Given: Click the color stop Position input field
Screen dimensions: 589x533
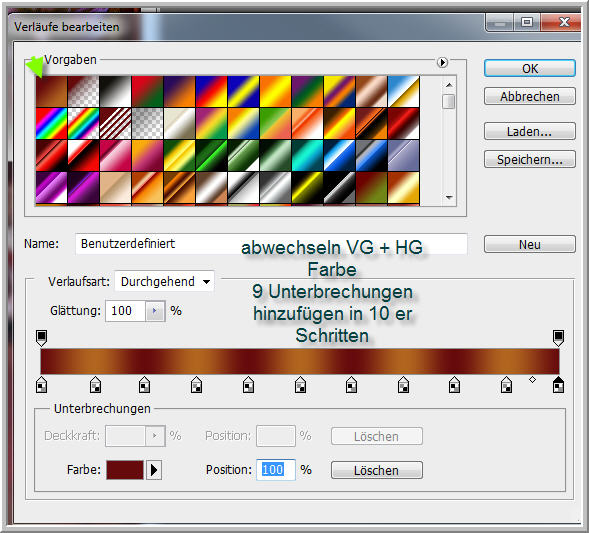Looking at the screenshot, I should click(x=276, y=470).
